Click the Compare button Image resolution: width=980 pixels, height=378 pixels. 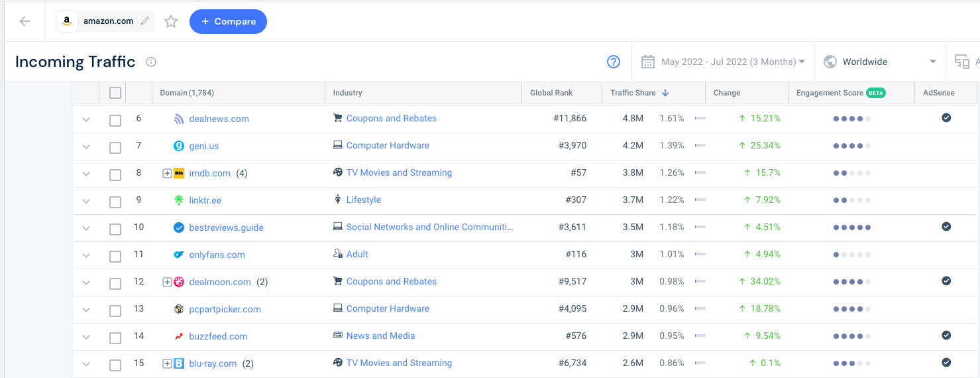(x=228, y=21)
